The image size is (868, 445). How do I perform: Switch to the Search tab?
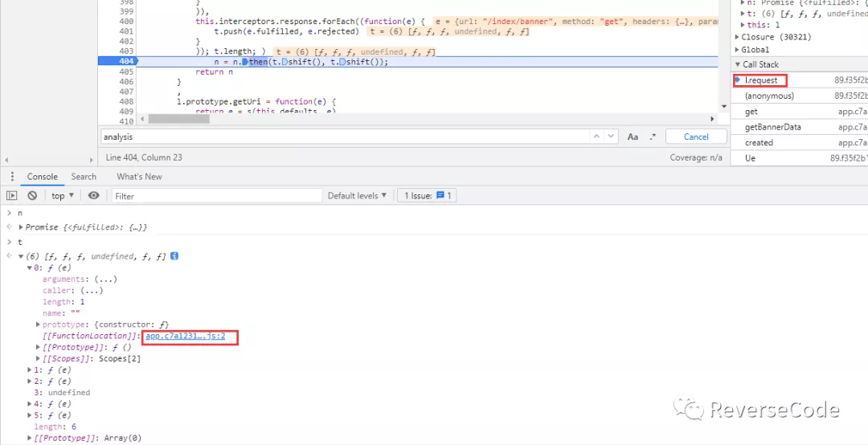[x=84, y=177]
